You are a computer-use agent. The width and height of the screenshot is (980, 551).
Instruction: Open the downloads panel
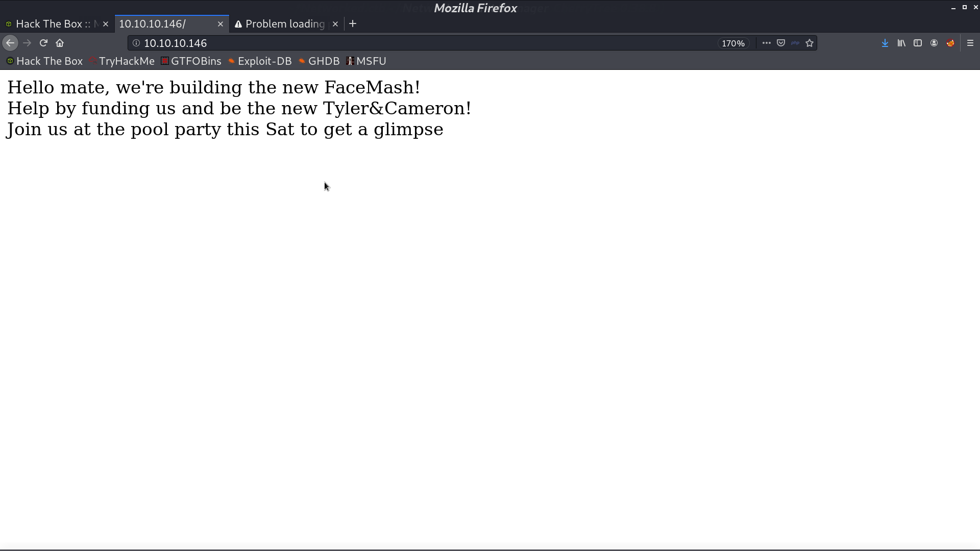point(885,43)
